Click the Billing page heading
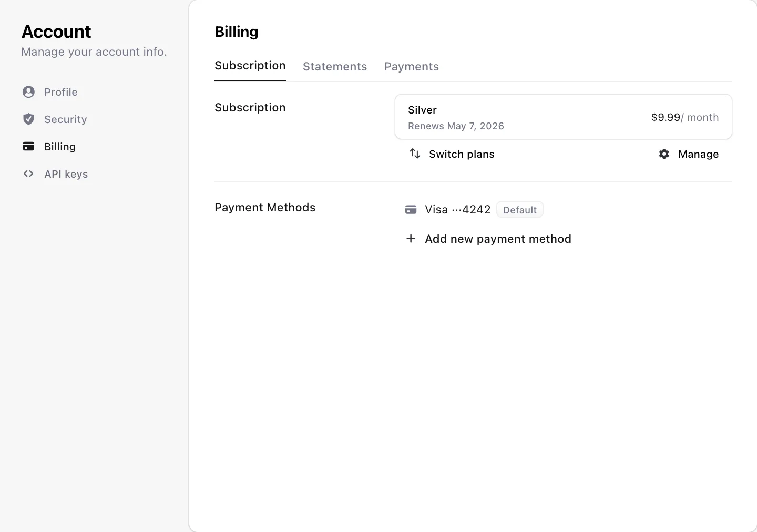Viewport: 757px width, 532px height. pos(237,32)
